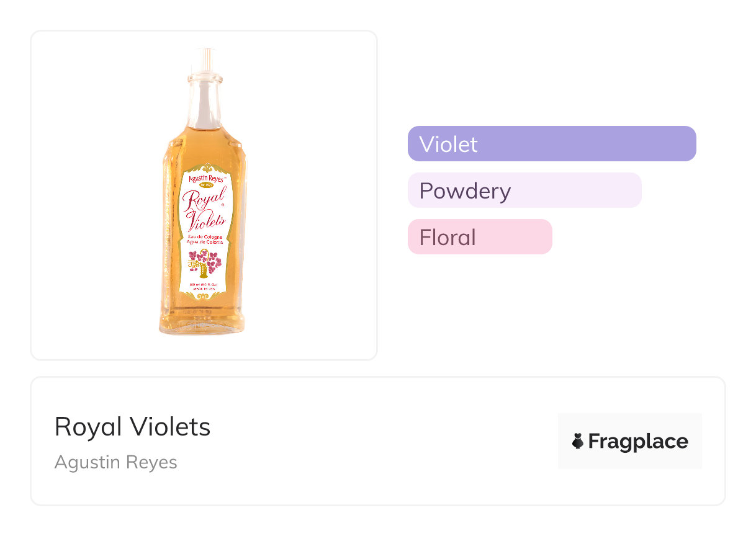Image resolution: width=756 pixels, height=536 pixels.
Task: Select the lavender Powdery accord bar
Action: click(x=524, y=190)
